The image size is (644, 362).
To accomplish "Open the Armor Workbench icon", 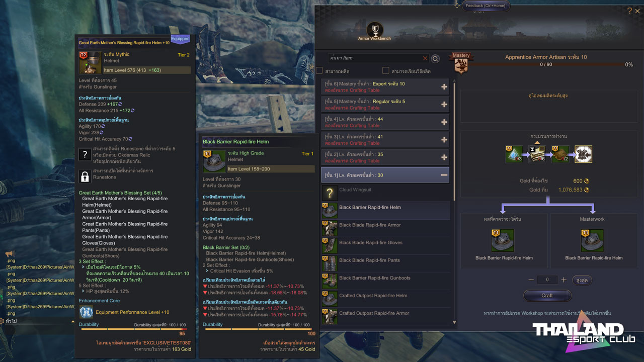I will click(x=374, y=29).
